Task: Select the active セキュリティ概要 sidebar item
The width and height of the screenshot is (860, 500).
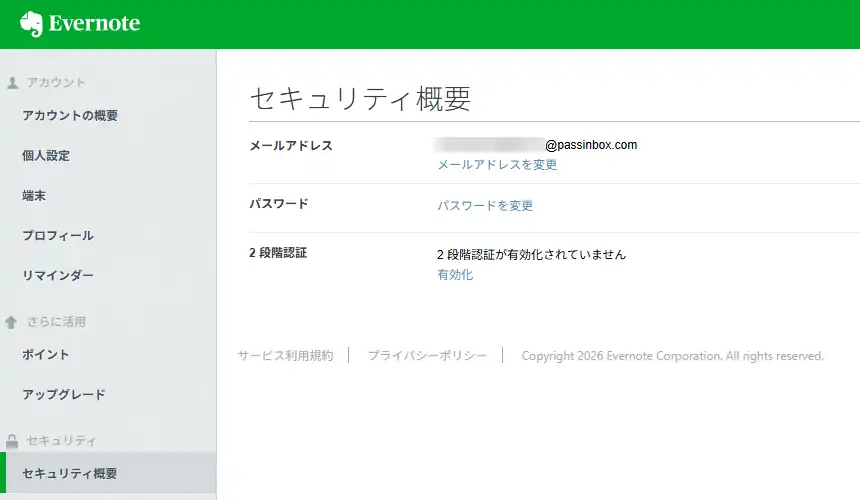Action: (x=70, y=474)
